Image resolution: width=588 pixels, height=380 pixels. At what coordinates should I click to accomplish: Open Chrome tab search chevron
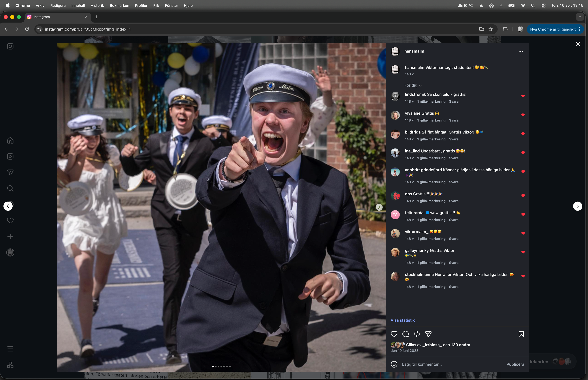coord(580,17)
